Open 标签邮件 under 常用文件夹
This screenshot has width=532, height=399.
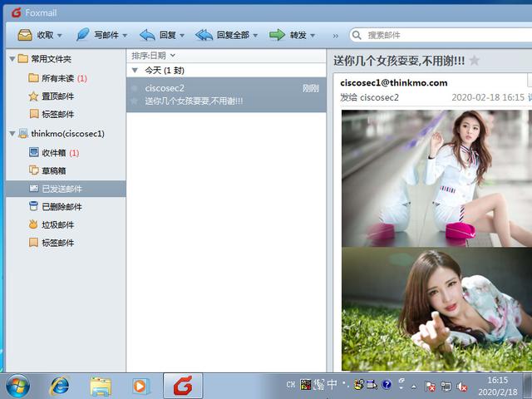(52, 114)
